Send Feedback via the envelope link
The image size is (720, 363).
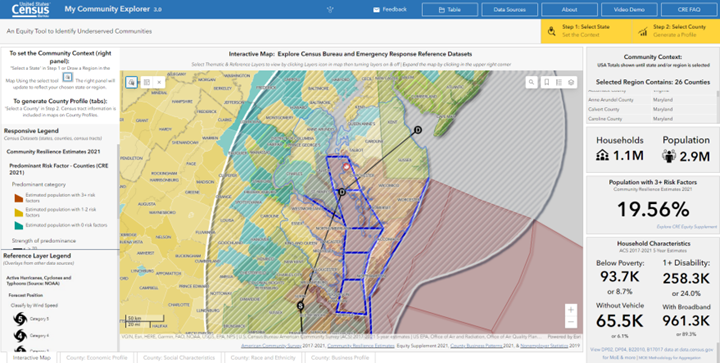pyautogui.click(x=390, y=9)
